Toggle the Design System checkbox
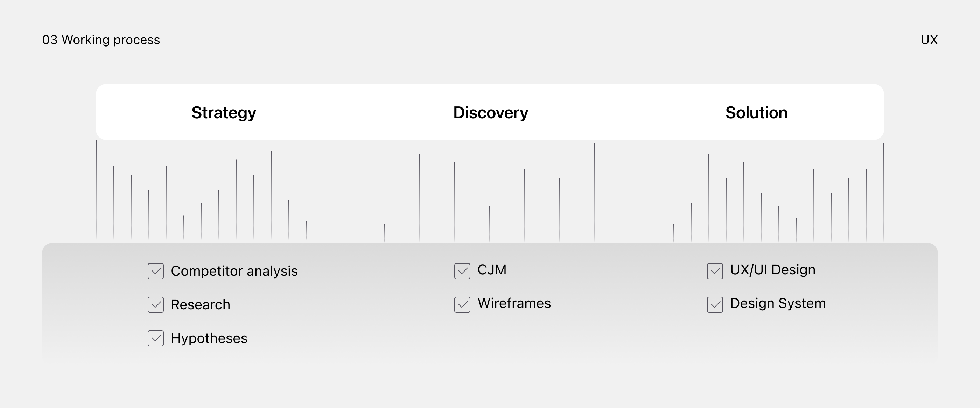The image size is (980, 408). click(x=715, y=304)
